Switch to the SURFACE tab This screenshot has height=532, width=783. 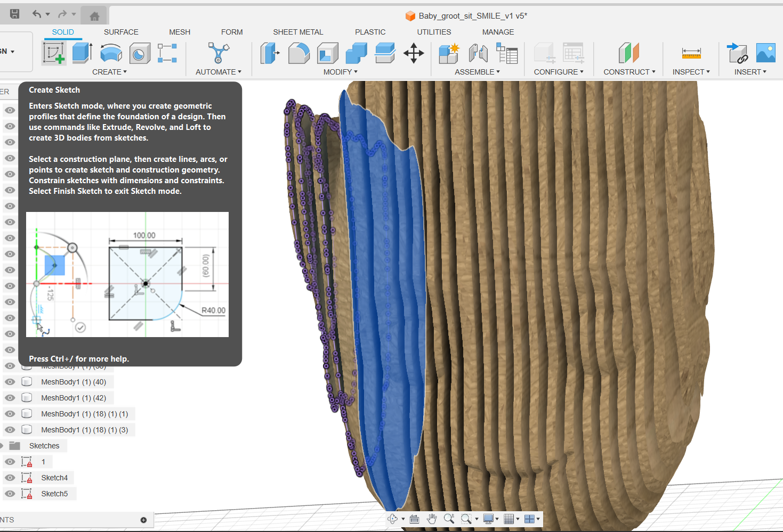point(121,32)
